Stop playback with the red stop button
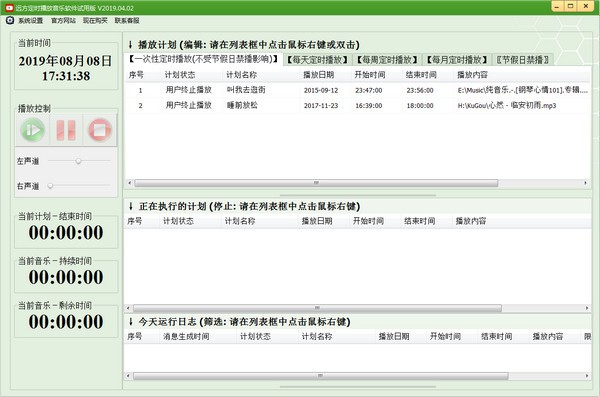 tap(100, 130)
